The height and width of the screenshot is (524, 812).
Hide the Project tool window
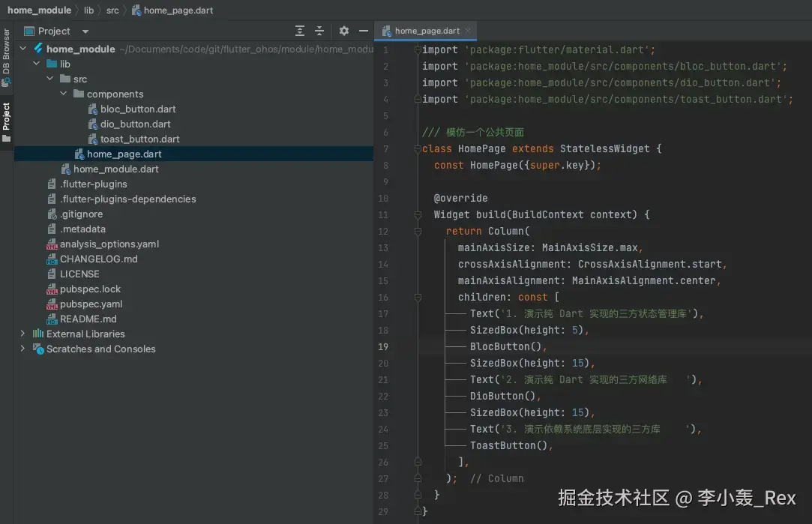(364, 31)
